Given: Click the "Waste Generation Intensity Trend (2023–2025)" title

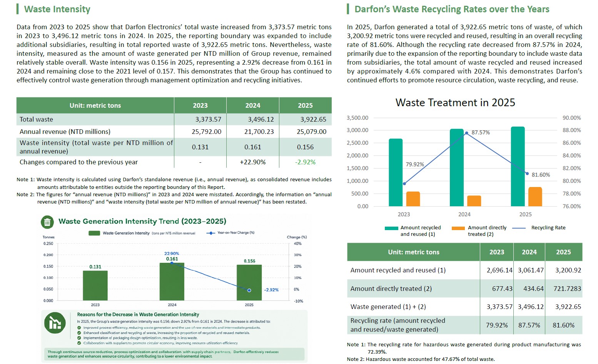Looking at the screenshot, I should click(x=142, y=221).
